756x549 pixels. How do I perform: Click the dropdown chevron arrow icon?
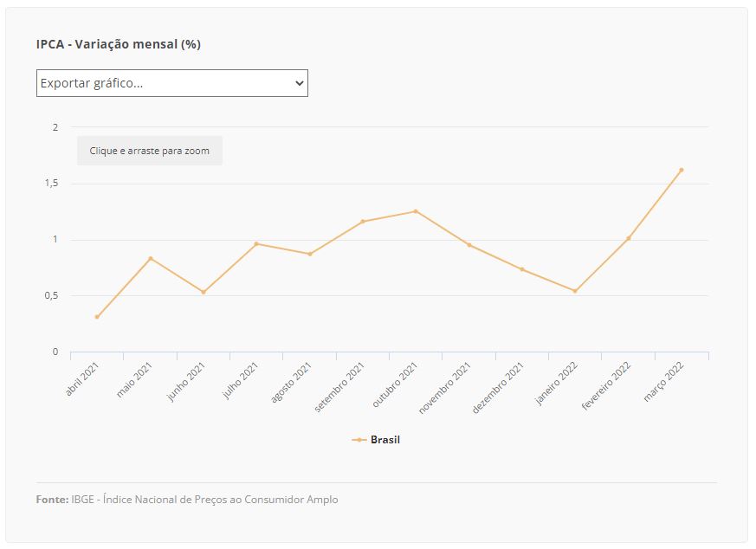[300, 83]
